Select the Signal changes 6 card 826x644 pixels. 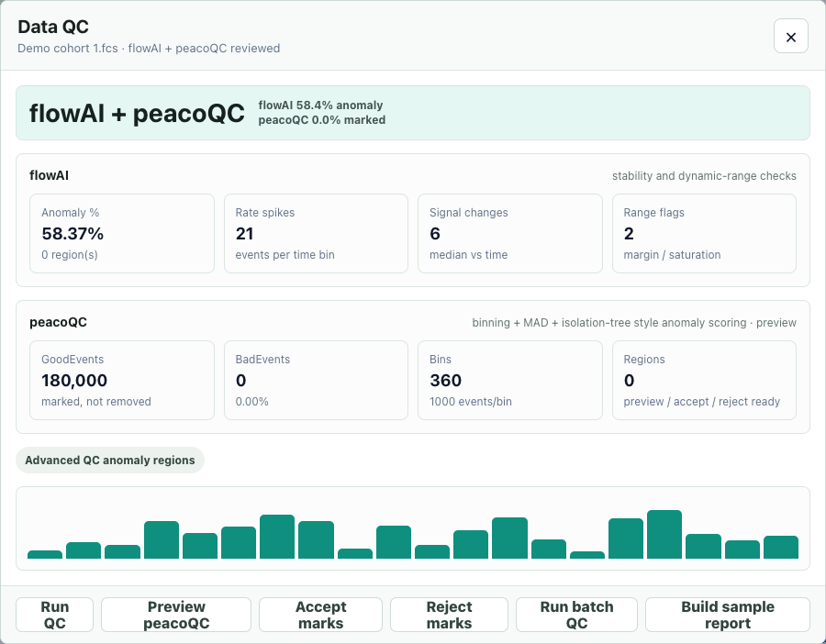click(x=510, y=233)
